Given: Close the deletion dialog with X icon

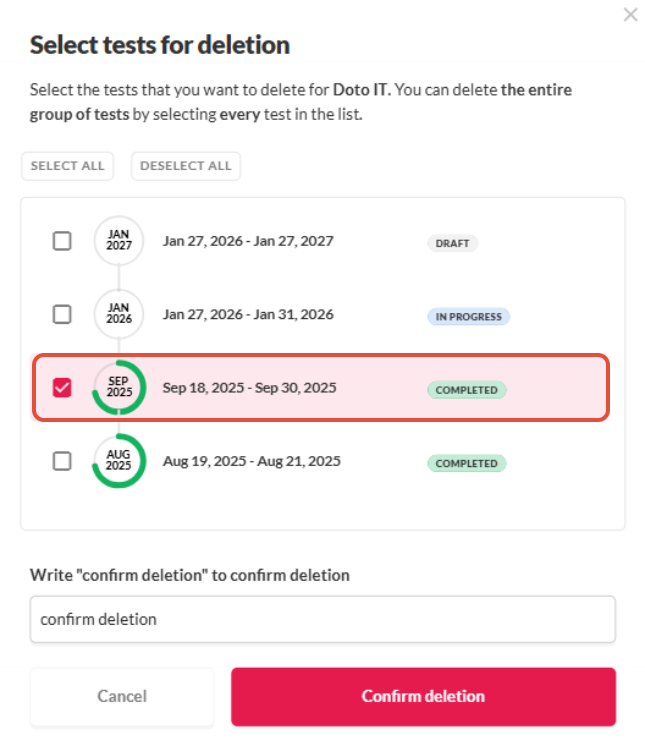Looking at the screenshot, I should point(630,15).
